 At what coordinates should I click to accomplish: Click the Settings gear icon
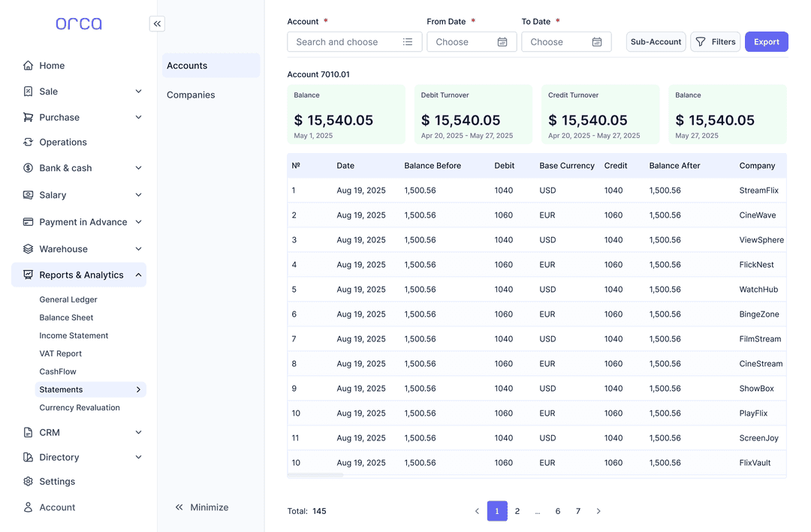coord(28,481)
